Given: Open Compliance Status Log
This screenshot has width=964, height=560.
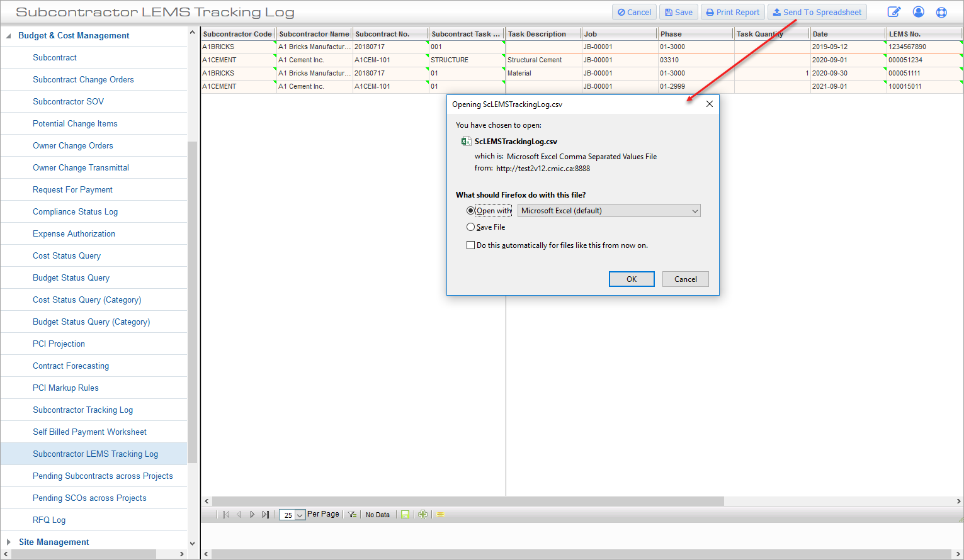Looking at the screenshot, I should [75, 211].
